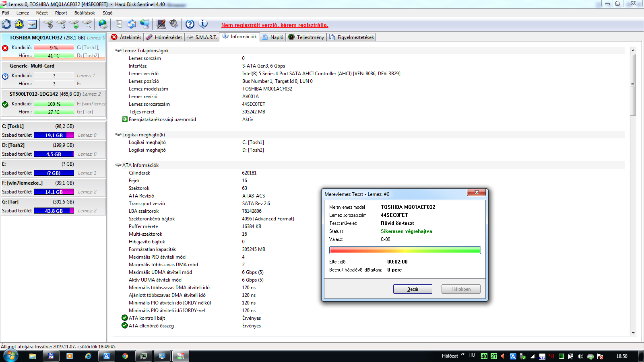Viewport: 644px width, 362px height.
Task: Collapse the ATA Információk section
Action: coord(118,165)
